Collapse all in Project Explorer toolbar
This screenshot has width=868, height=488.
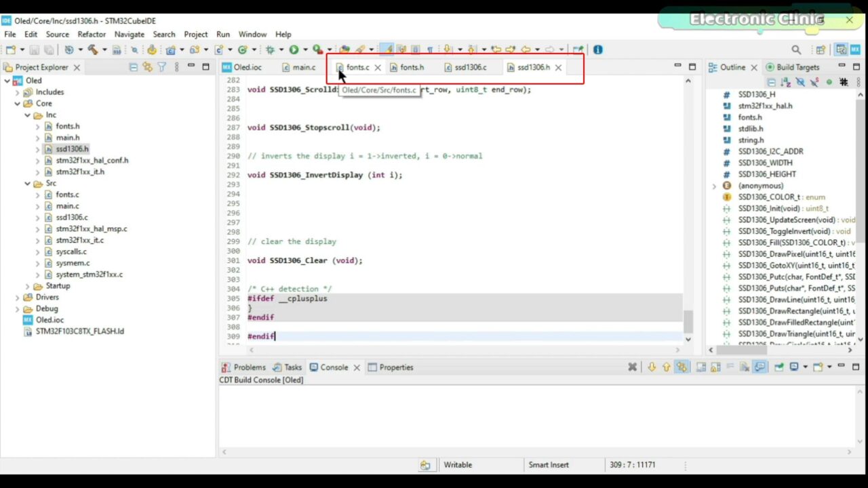pos(133,67)
